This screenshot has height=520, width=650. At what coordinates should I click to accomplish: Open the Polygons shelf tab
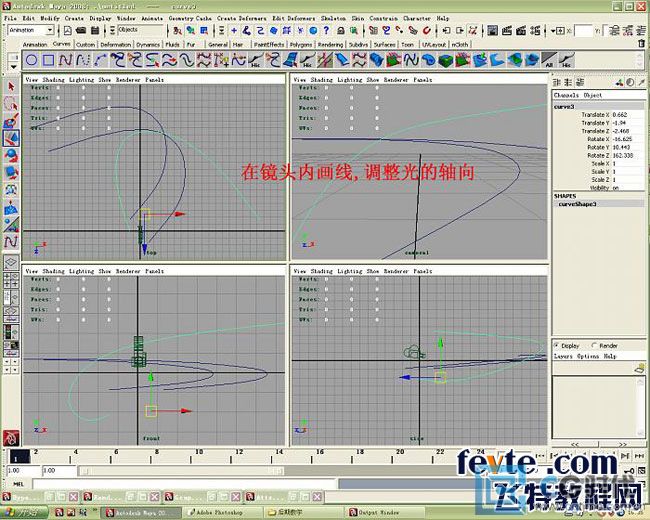(x=301, y=45)
